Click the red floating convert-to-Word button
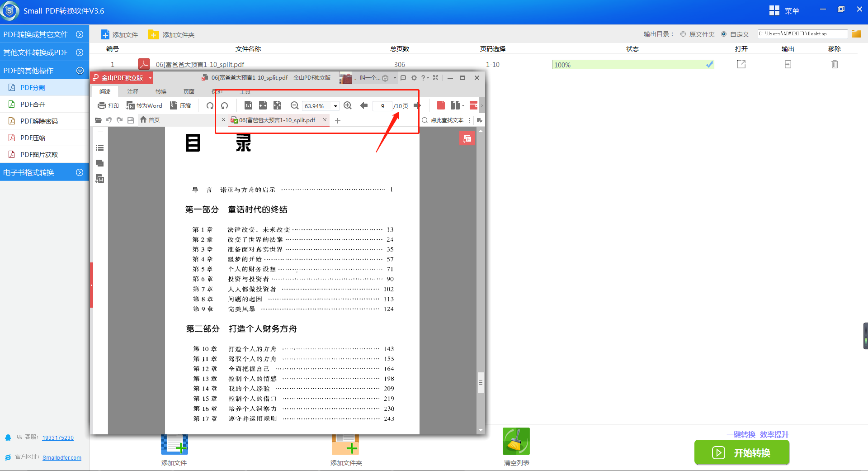Viewport: 868px width, 471px height. click(467, 138)
